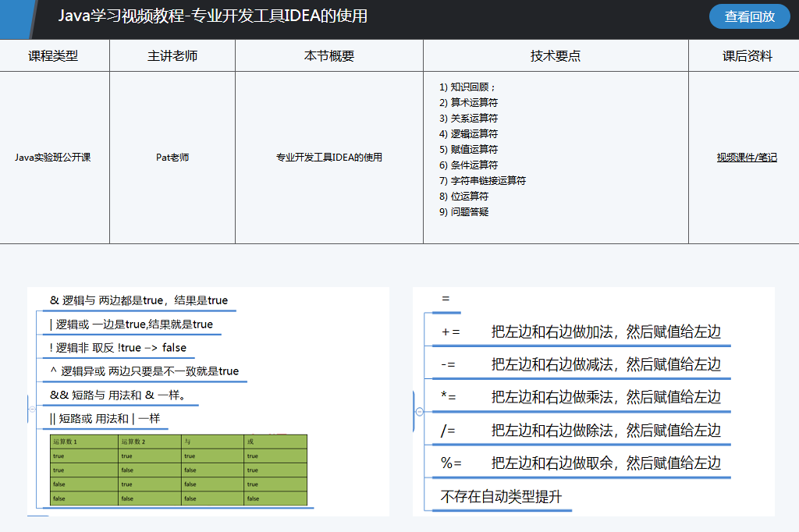Click the 字符串链接运算符 list item
Image resolution: width=799 pixels, height=532 pixels.
(x=488, y=181)
